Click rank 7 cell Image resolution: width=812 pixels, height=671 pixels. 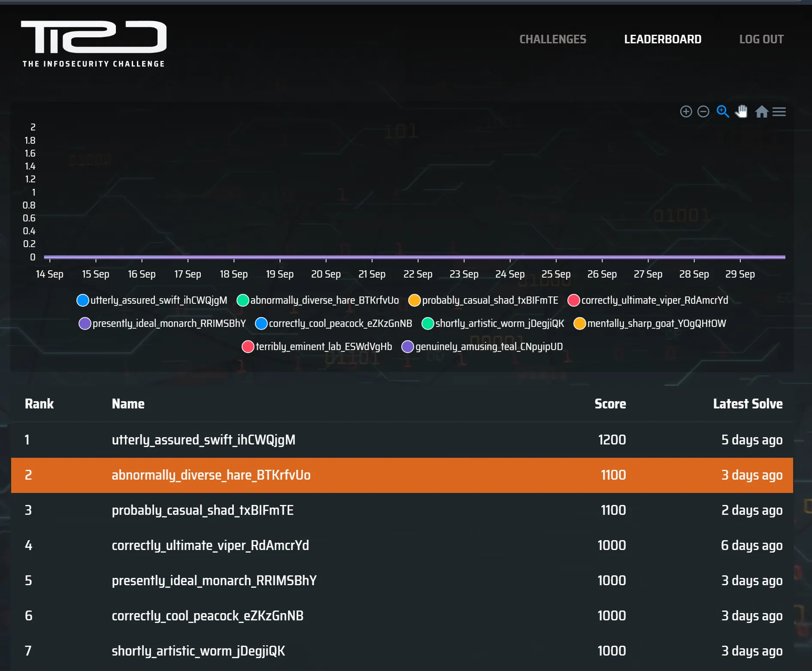[28, 651]
